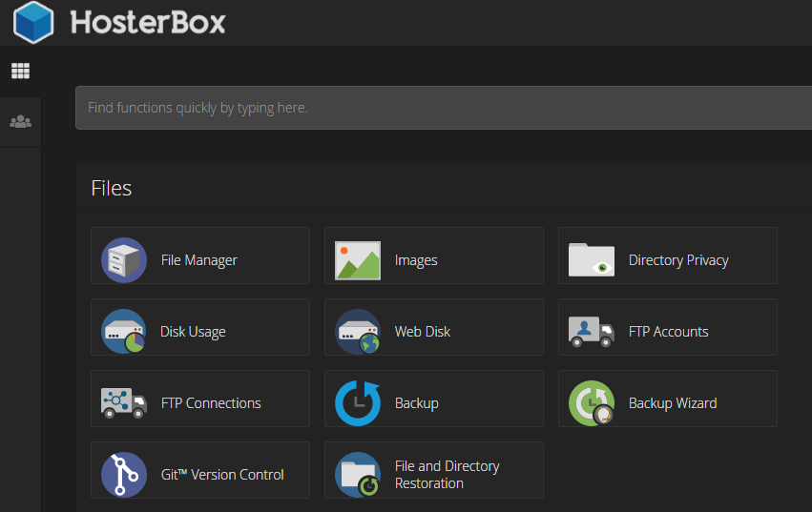Open the File Manager link
Screen dimensions: 812x512
[x=198, y=260]
